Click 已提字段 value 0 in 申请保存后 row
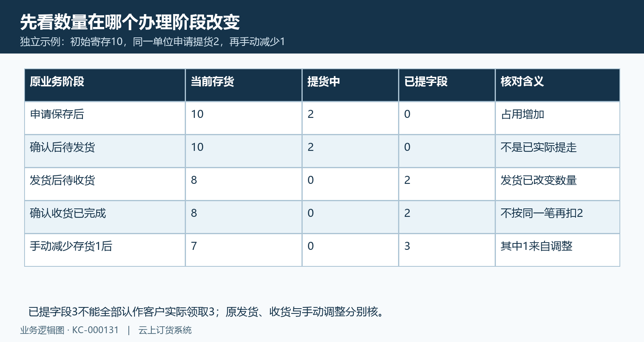 407,114
